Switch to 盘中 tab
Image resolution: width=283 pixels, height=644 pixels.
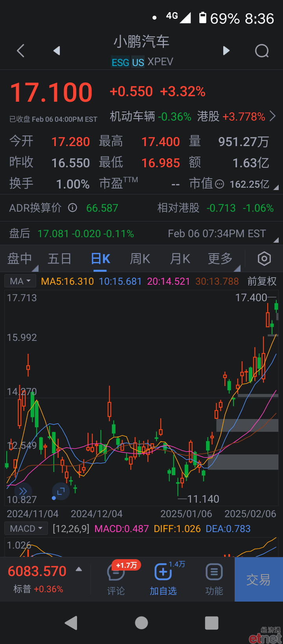click(x=20, y=259)
